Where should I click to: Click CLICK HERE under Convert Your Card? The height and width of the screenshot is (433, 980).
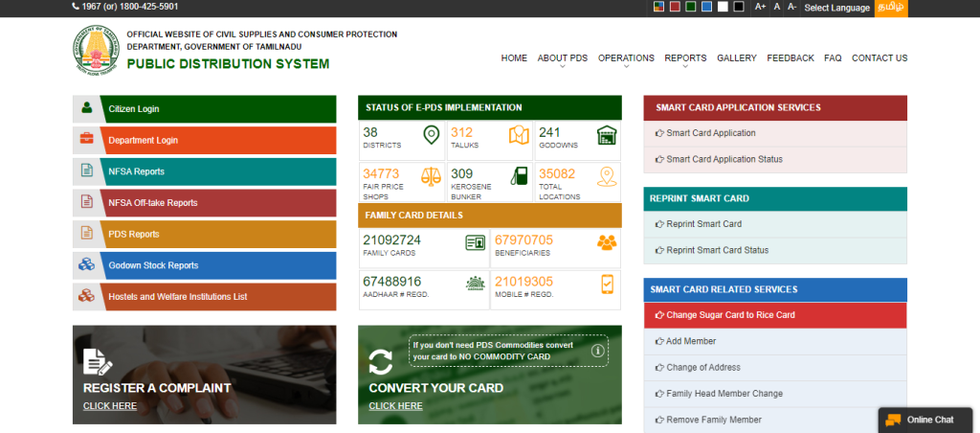coord(395,406)
